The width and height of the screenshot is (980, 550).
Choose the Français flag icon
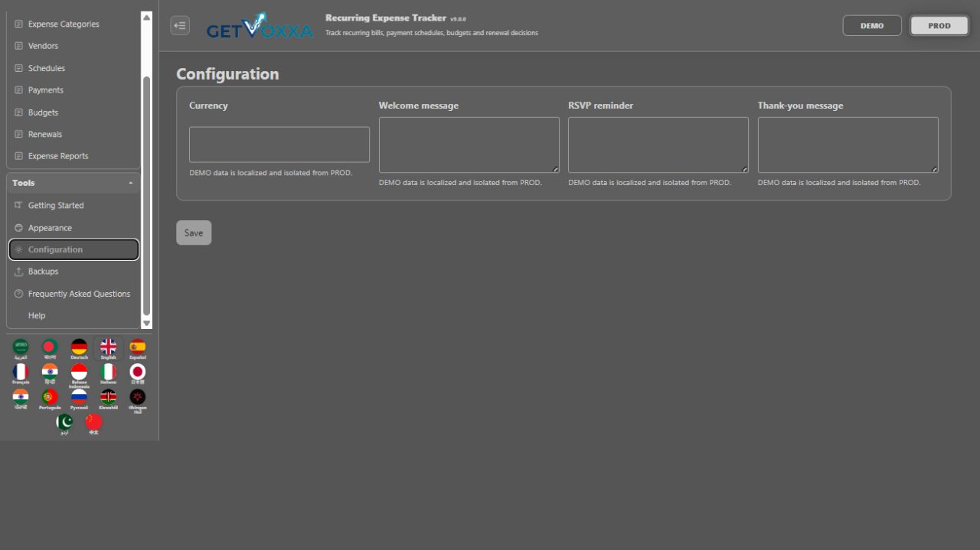click(x=21, y=374)
